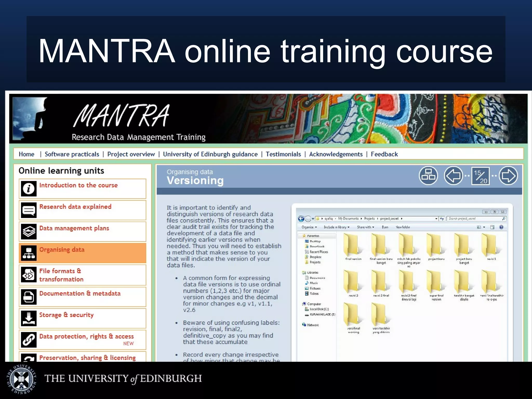The image size is (532, 399).
Task: Select 'Documentation & metadata' unit
Action: coord(82,297)
